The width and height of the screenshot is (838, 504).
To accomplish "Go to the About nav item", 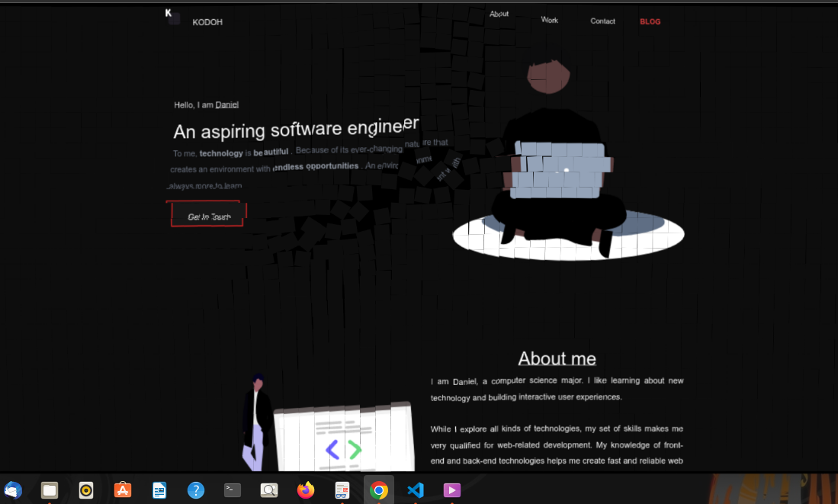I will tap(499, 14).
